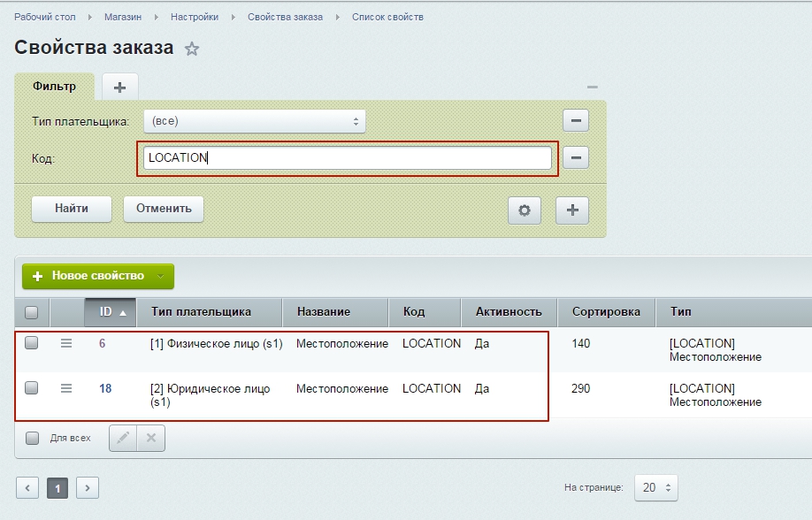Switch to the Фильтр tab
The height and width of the screenshot is (520, 812).
tap(54, 87)
